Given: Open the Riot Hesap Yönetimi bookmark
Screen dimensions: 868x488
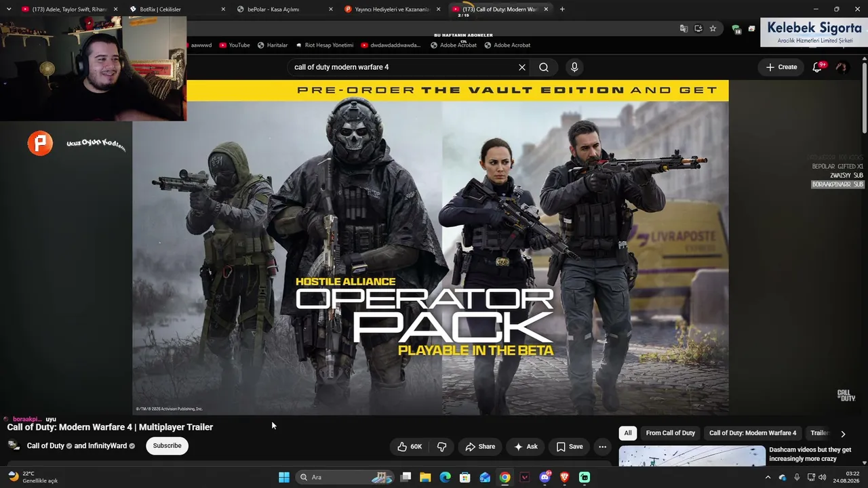Looking at the screenshot, I should [324, 45].
